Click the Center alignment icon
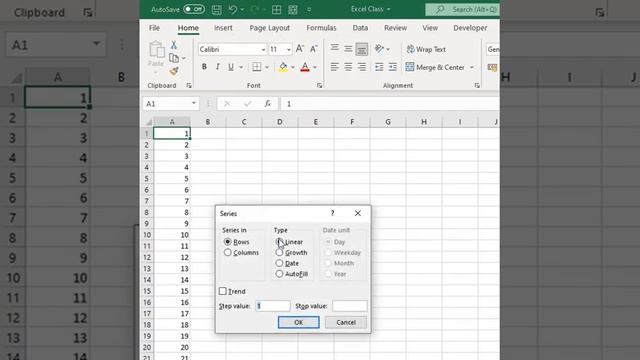Screen dimensions: 640x360 tap(348, 67)
